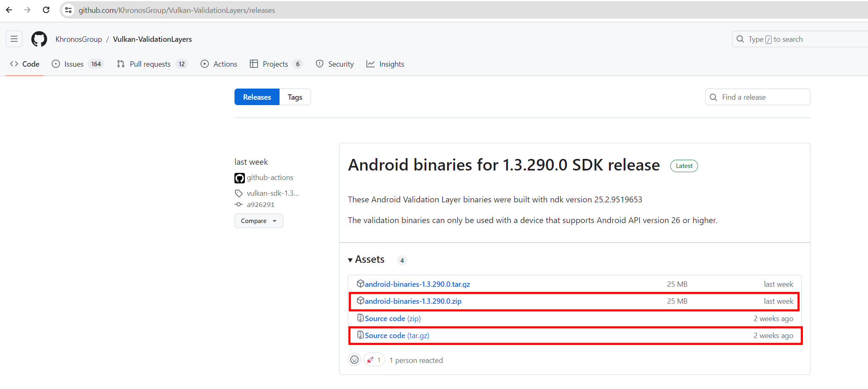Screen dimensions: 868x389
Task: Open the KhronosGroup organization link
Action: (79, 39)
